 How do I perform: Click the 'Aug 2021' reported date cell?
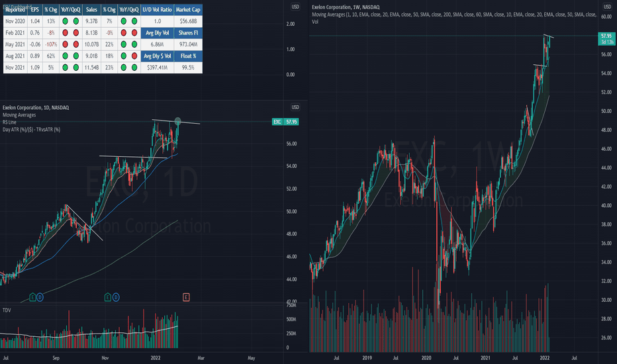pyautogui.click(x=15, y=56)
